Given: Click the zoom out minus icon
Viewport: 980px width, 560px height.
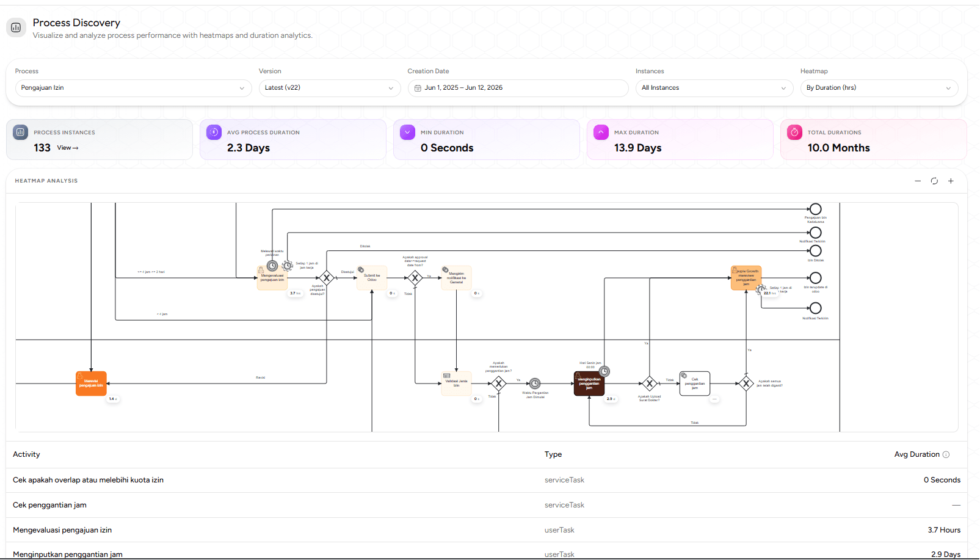Looking at the screenshot, I should 918,181.
